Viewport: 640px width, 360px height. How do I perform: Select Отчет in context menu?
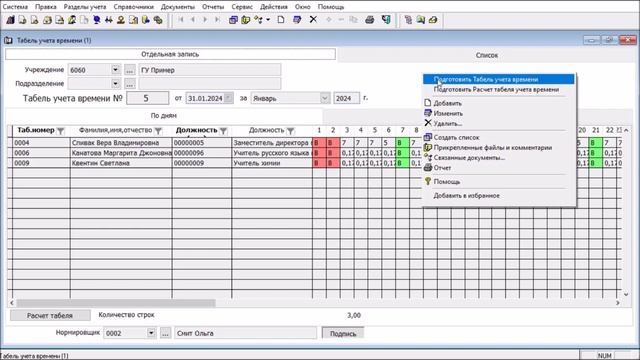(498, 168)
